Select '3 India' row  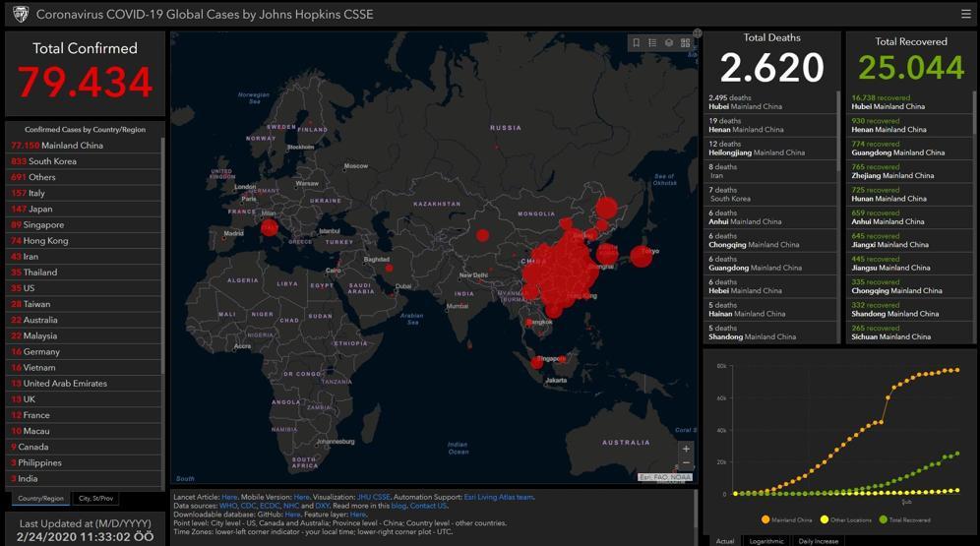pos(84,478)
